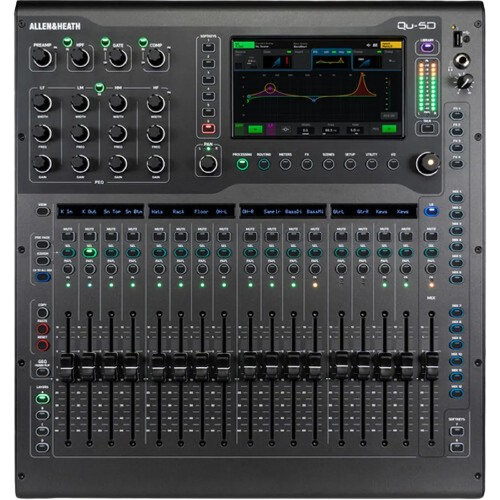Viewport: 500px width, 500px height.
Task: Toggle the Gate In button
Action: coord(105,42)
